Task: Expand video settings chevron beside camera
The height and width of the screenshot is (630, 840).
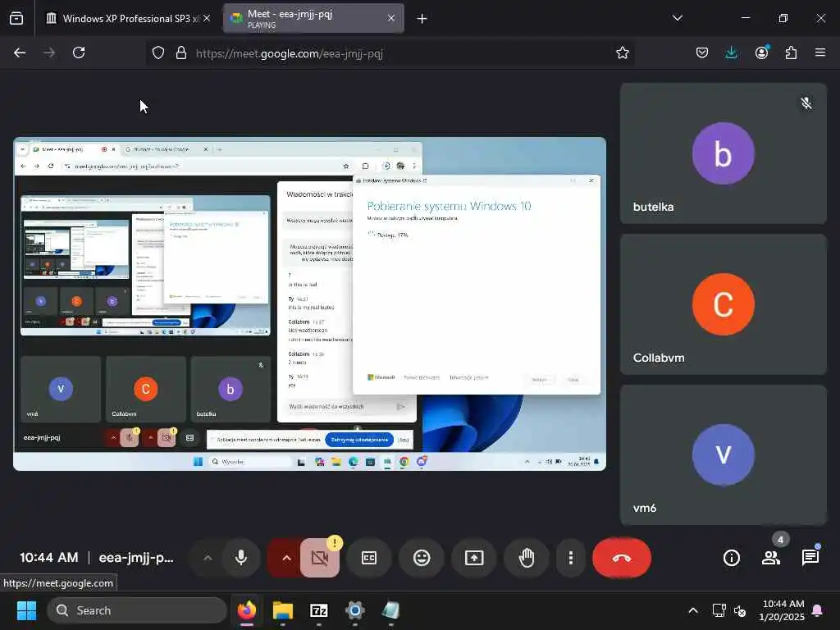Action: (286, 558)
